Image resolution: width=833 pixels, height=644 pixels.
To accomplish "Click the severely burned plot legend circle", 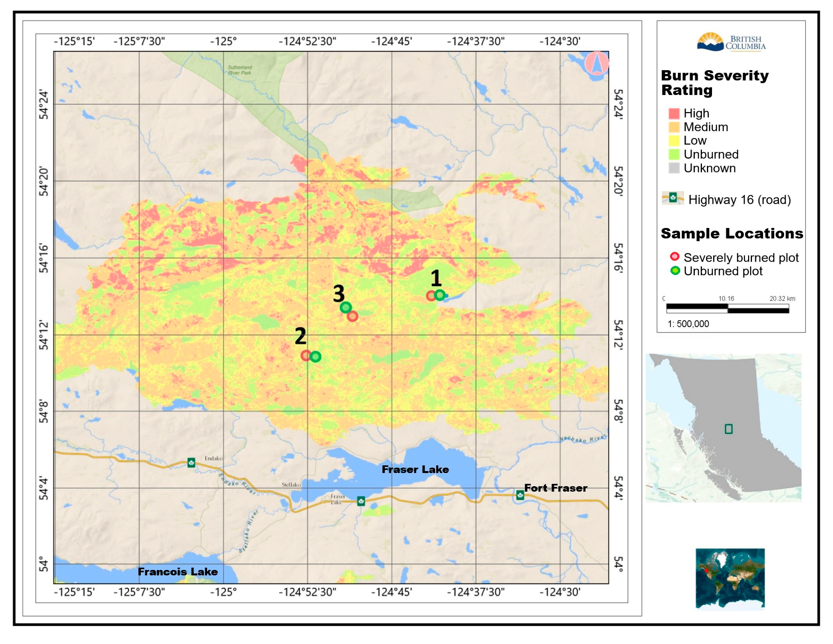I will [x=675, y=257].
